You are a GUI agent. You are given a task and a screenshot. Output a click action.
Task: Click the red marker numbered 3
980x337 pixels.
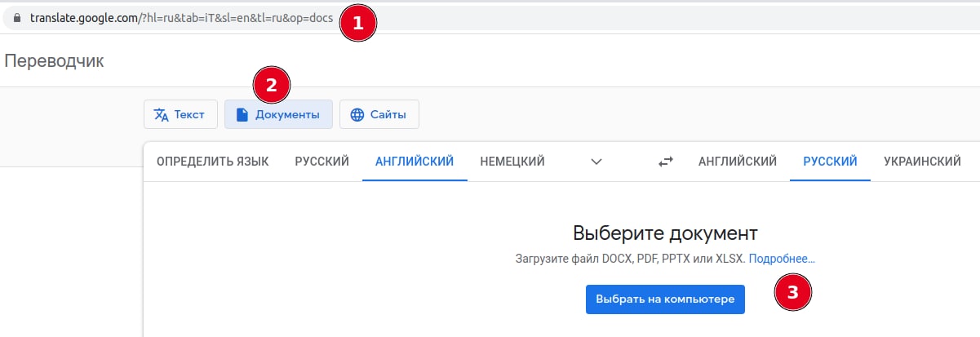pyautogui.click(x=792, y=290)
